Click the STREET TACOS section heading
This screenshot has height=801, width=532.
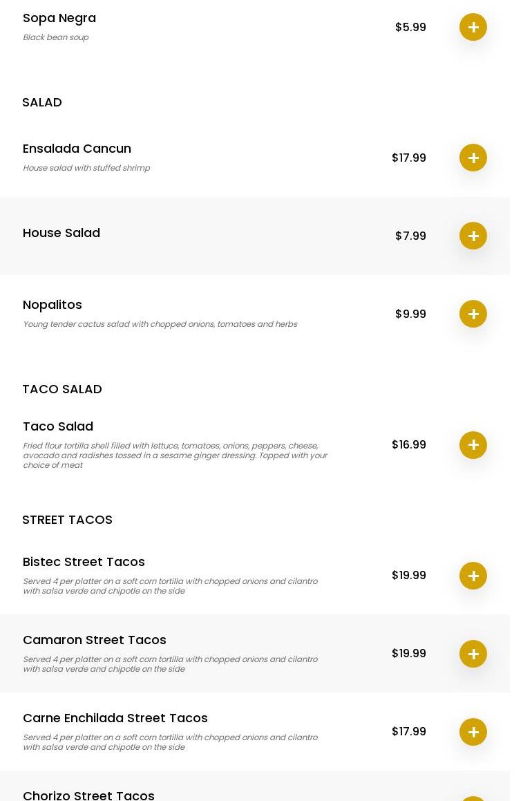click(67, 520)
